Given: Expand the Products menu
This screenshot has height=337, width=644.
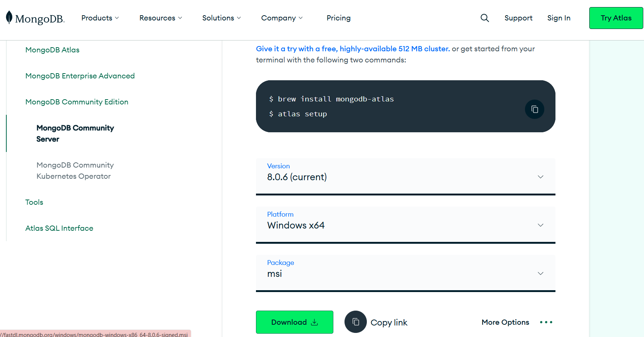Looking at the screenshot, I should [x=100, y=18].
